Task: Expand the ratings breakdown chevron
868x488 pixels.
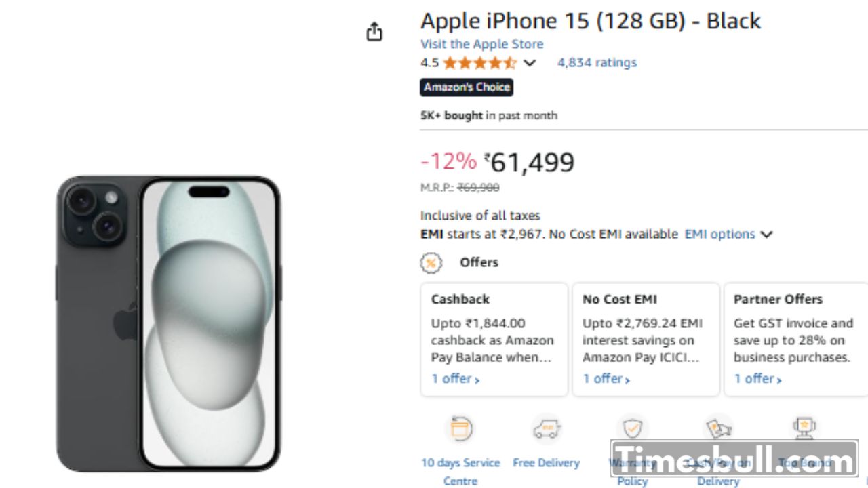Action: pyautogui.click(x=530, y=63)
